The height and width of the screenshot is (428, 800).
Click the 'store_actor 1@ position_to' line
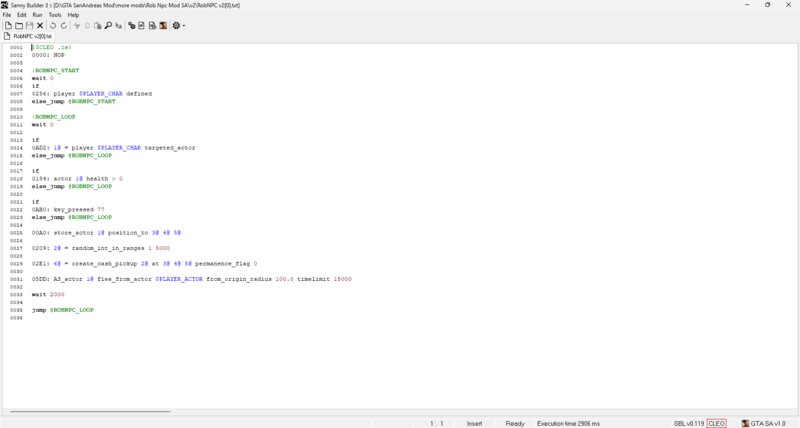pyautogui.click(x=106, y=233)
